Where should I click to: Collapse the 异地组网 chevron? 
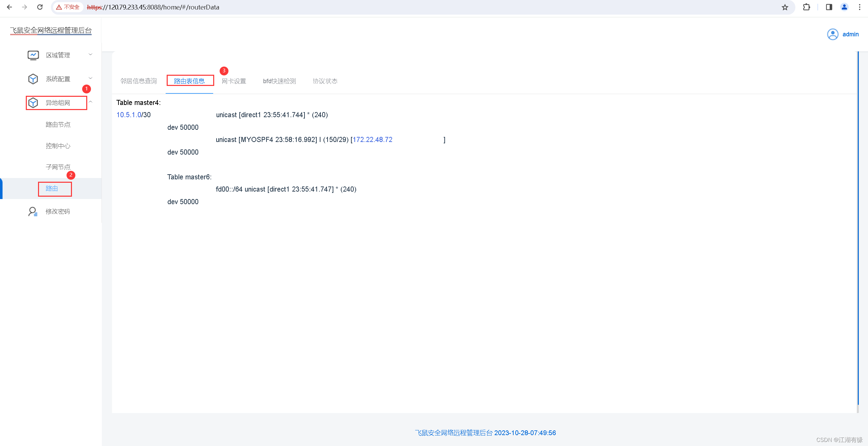(90, 102)
